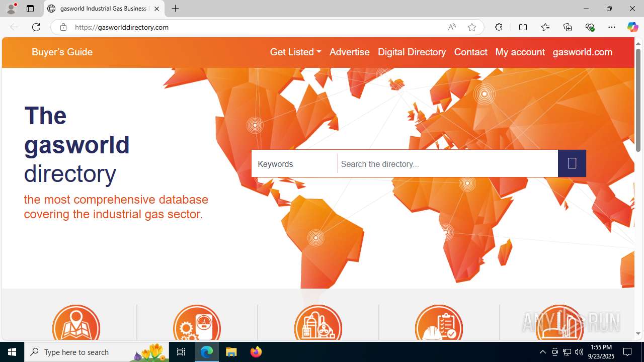View site information lock icon
This screenshot has width=644, height=362.
[63, 27]
